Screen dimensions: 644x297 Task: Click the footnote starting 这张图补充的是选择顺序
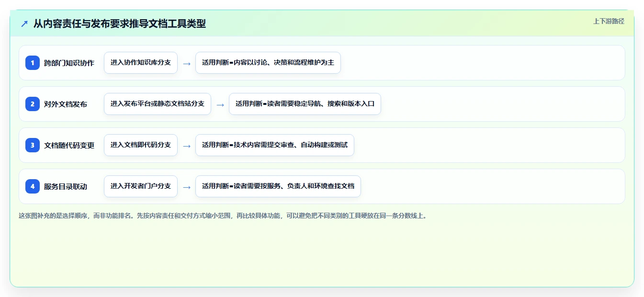coord(223,216)
